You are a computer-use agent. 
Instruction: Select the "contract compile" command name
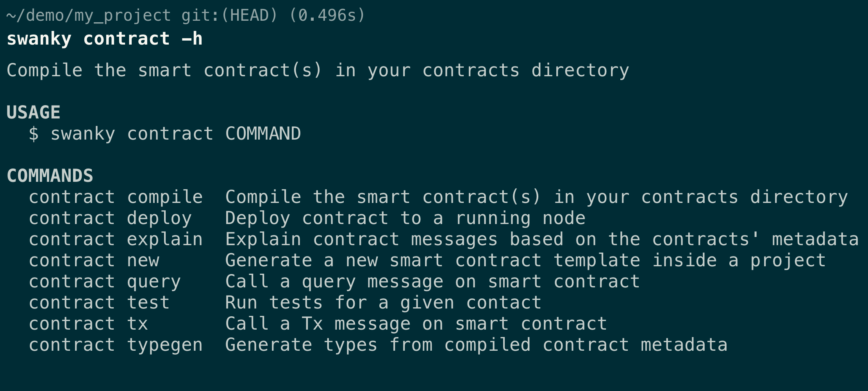tap(116, 197)
